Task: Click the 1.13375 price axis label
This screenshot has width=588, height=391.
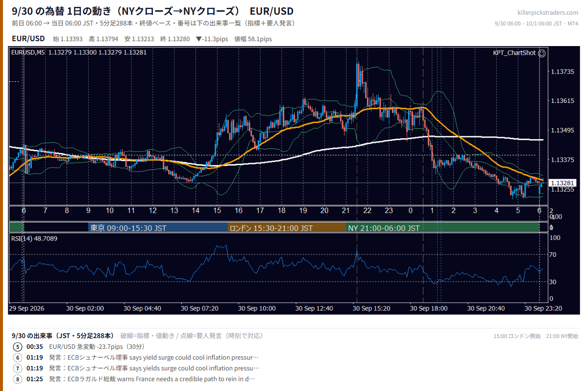Action: (563, 160)
